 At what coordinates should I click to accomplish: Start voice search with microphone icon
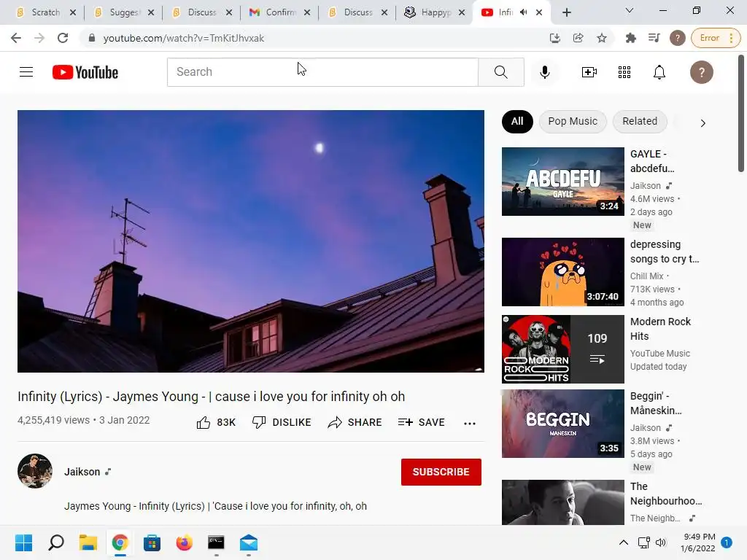tap(544, 72)
